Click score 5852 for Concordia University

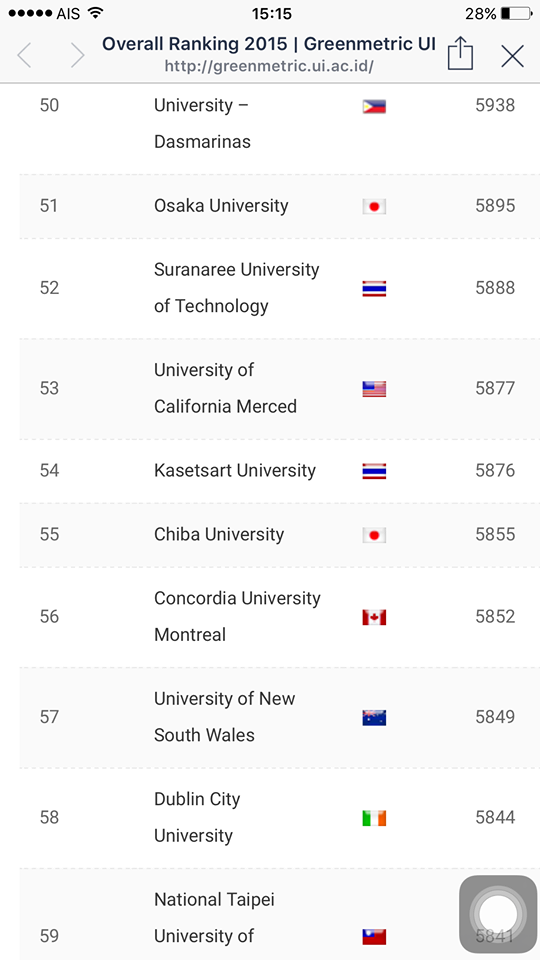pyautogui.click(x=495, y=617)
